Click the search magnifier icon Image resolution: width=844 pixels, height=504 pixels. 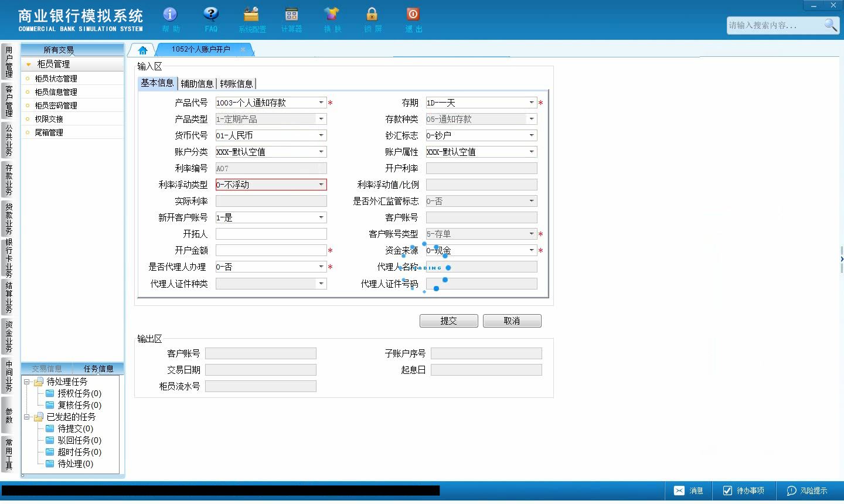(831, 25)
